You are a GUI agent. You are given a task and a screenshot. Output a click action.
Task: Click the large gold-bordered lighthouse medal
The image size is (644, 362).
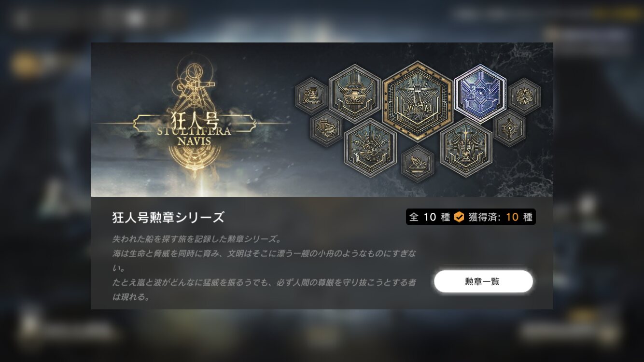point(418,102)
